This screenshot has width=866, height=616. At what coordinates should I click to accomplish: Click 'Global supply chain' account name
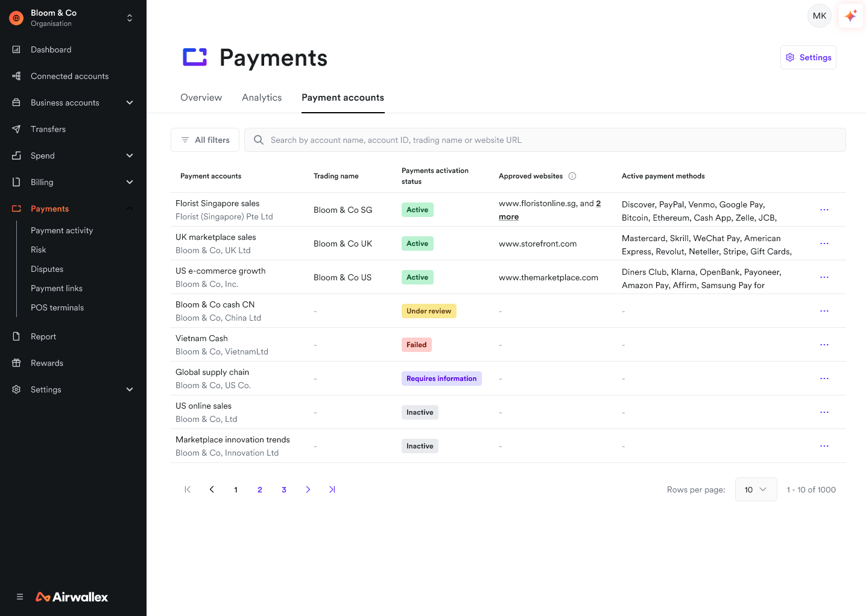212,372
